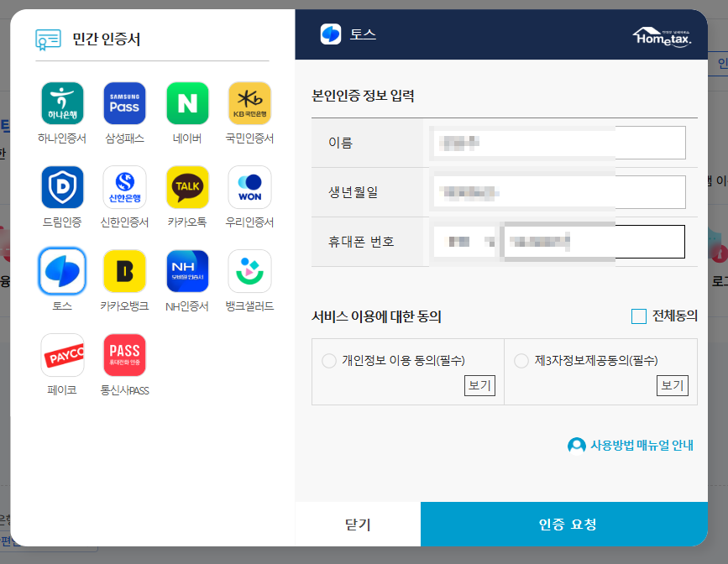Click the 뱅크샐러드 label
728x564 pixels.
[x=249, y=306]
